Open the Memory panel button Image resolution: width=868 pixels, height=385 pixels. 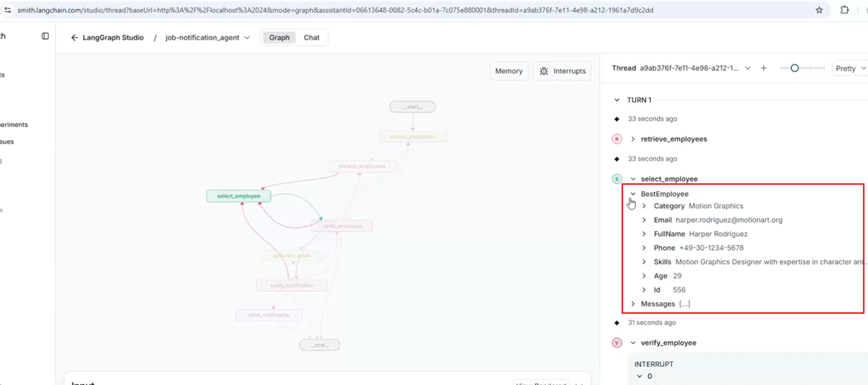(508, 71)
